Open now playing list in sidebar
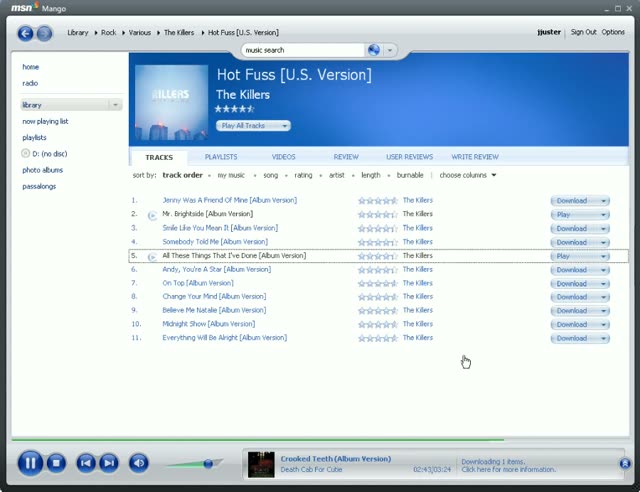The height and width of the screenshot is (492, 640). click(45, 121)
